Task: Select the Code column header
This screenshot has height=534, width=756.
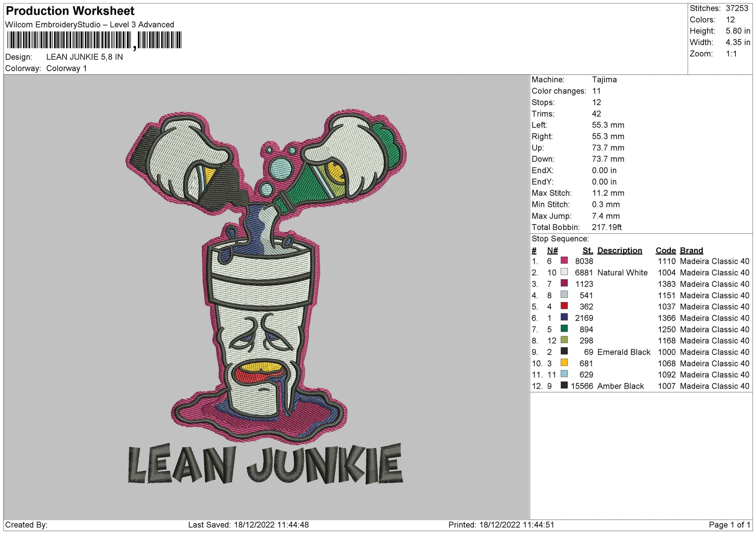Action: coord(665,250)
